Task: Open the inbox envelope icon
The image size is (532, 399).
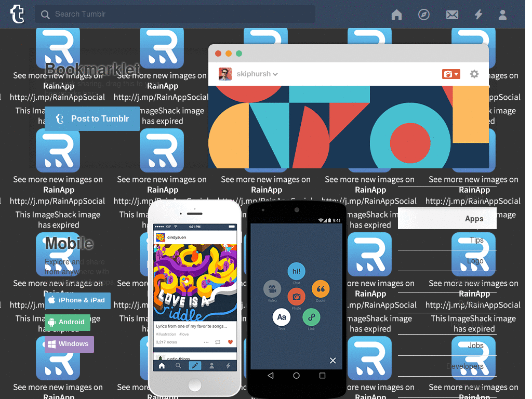Action: coord(452,15)
